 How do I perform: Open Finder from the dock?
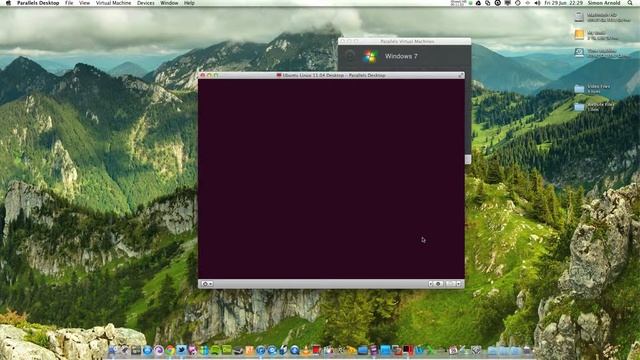[x=113, y=350]
